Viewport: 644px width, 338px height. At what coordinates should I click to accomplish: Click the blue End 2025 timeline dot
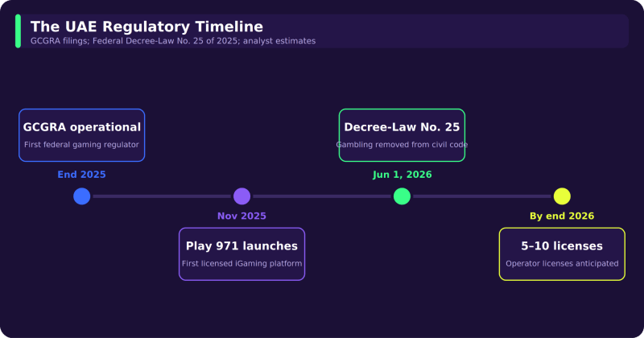[x=82, y=196]
